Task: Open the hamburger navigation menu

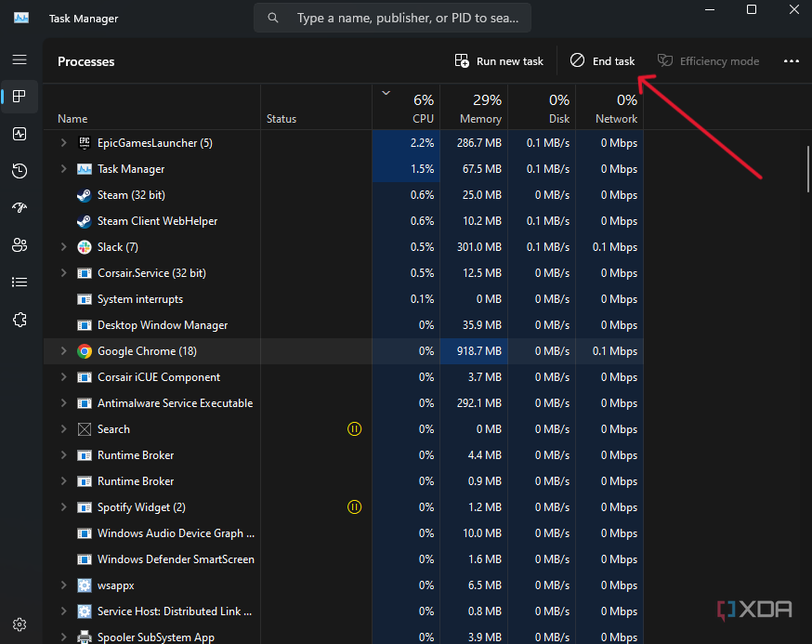Action: pyautogui.click(x=20, y=59)
